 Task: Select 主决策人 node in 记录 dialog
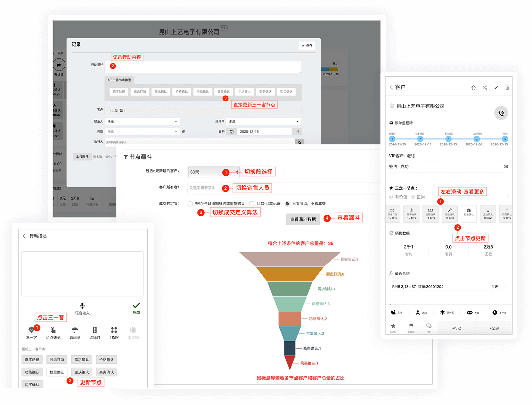(x=244, y=92)
